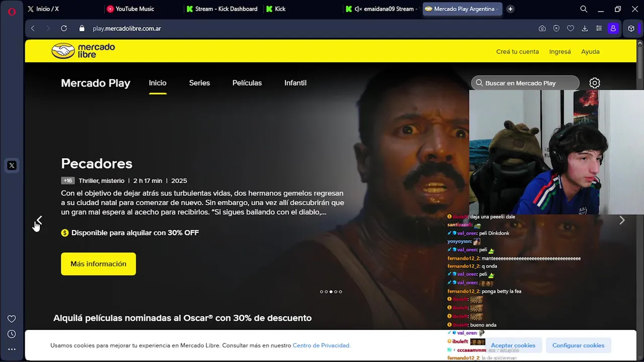Select the fourth carousel dot

pos(336,292)
